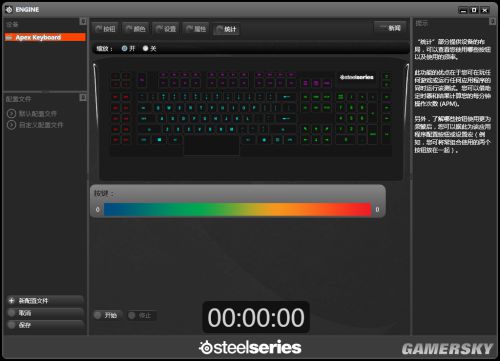Select the Apex Keyboard device
The width and height of the screenshot is (500, 361).
[45, 37]
